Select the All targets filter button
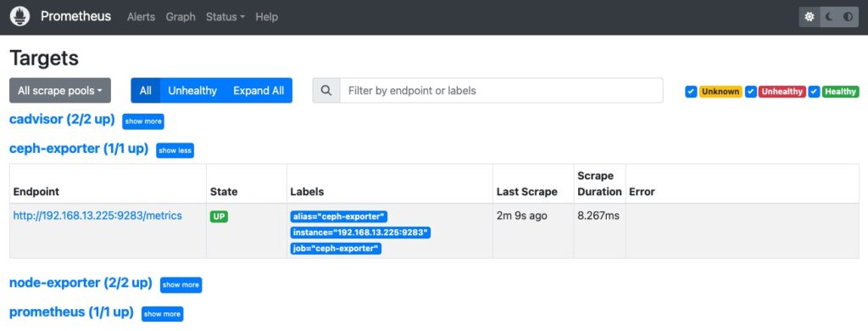The width and height of the screenshot is (868, 331). point(146,90)
